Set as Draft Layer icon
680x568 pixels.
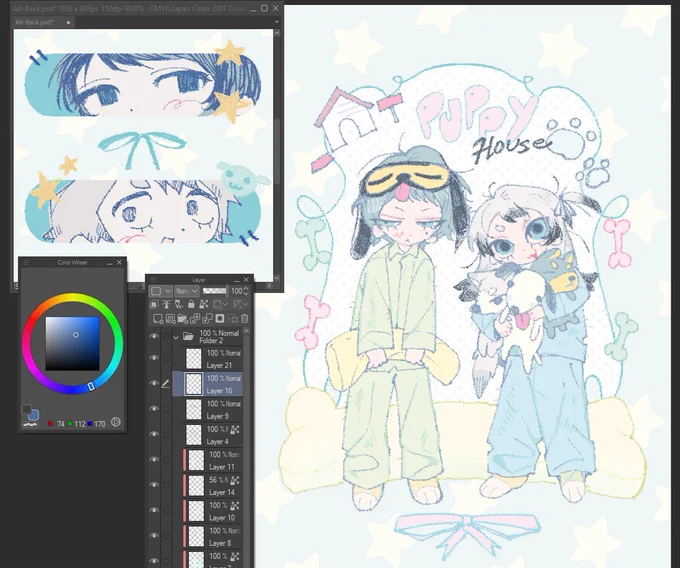[179, 304]
